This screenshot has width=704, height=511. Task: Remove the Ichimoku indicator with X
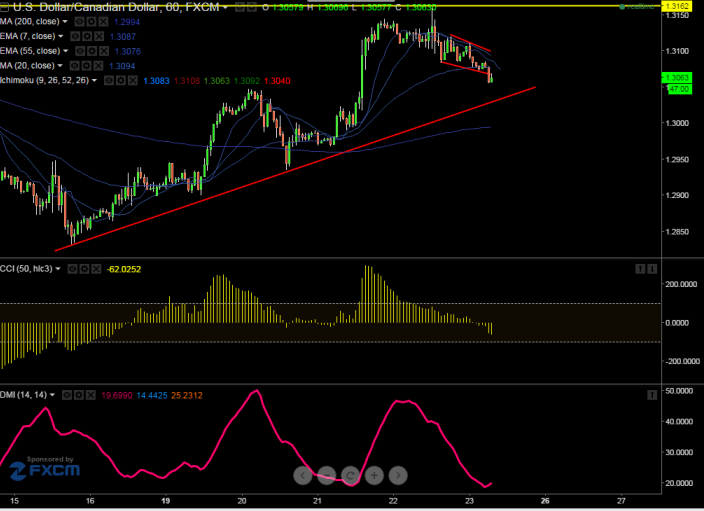tap(133, 81)
